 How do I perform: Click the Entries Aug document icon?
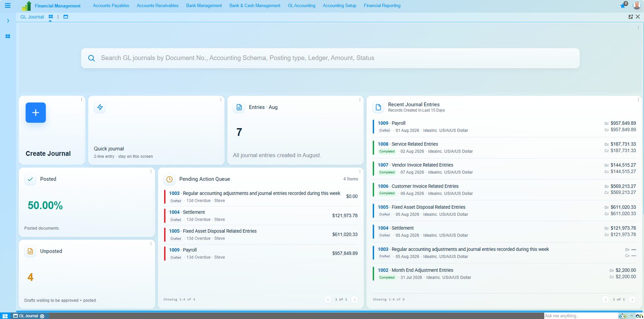pos(239,107)
